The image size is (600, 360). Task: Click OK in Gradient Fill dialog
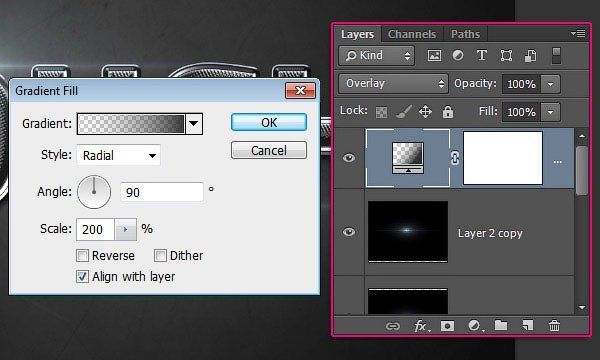click(269, 122)
